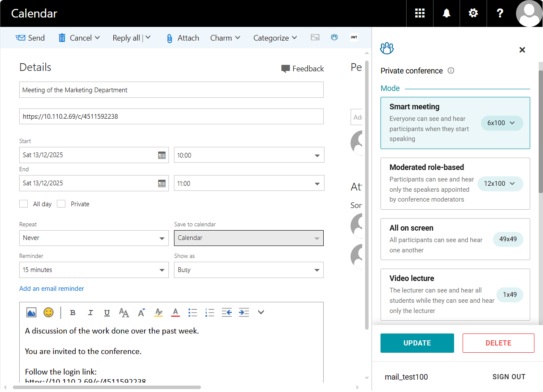Enable the All day checkbox
The width and height of the screenshot is (543, 392).
(24, 204)
